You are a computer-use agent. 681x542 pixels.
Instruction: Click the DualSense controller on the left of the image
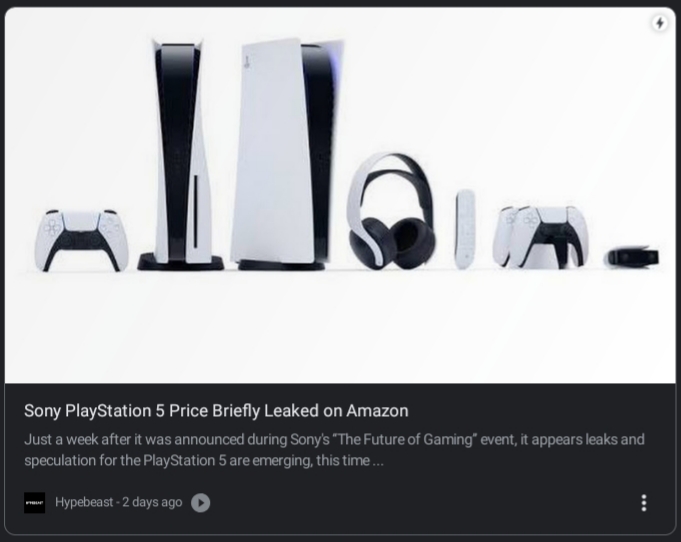coord(81,240)
